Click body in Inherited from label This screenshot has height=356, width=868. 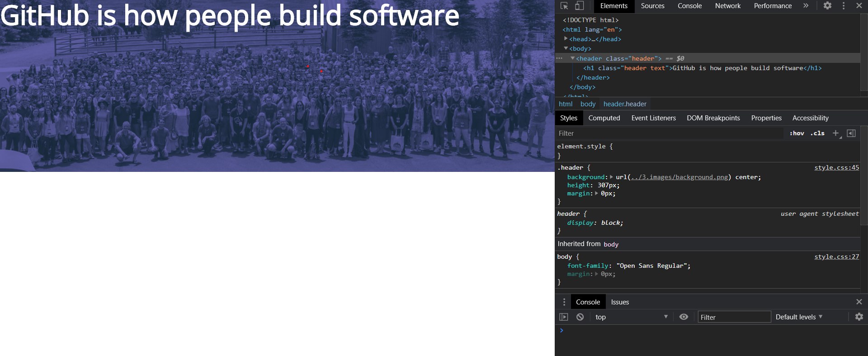point(611,244)
